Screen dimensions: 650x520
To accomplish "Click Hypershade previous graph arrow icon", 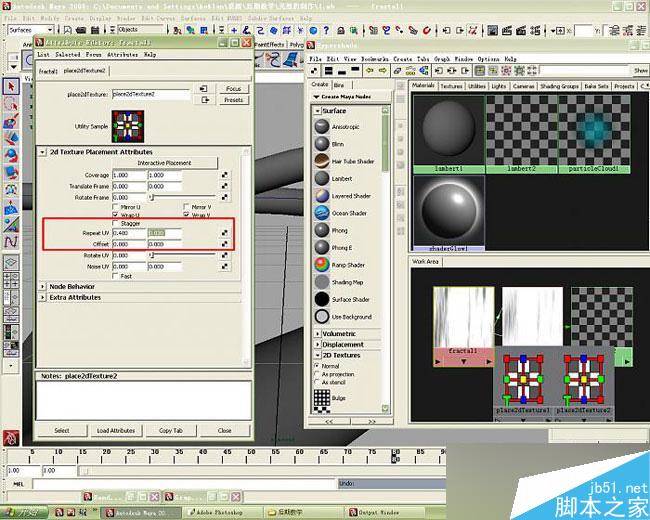I will [369, 70].
